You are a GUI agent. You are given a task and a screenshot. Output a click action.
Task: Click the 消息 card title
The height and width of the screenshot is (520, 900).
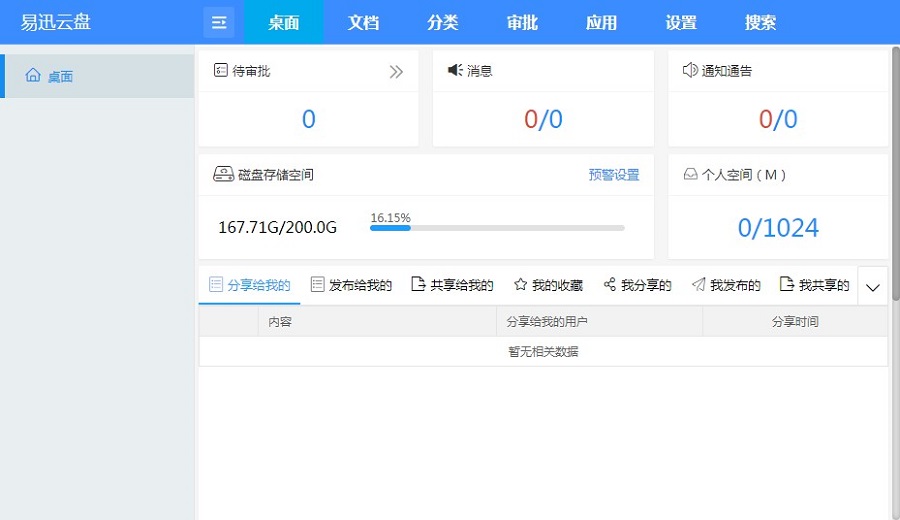click(x=479, y=71)
